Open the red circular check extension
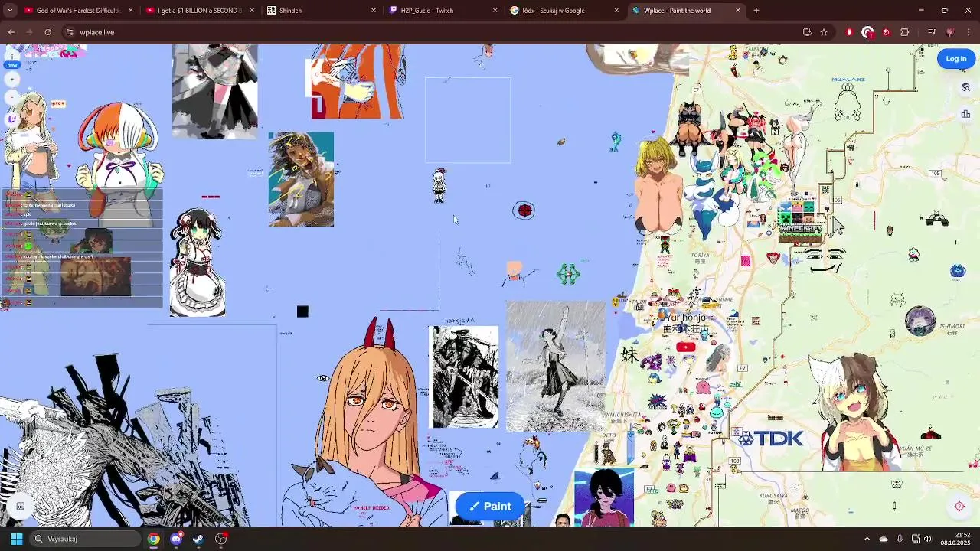This screenshot has width=980, height=551. tap(886, 32)
